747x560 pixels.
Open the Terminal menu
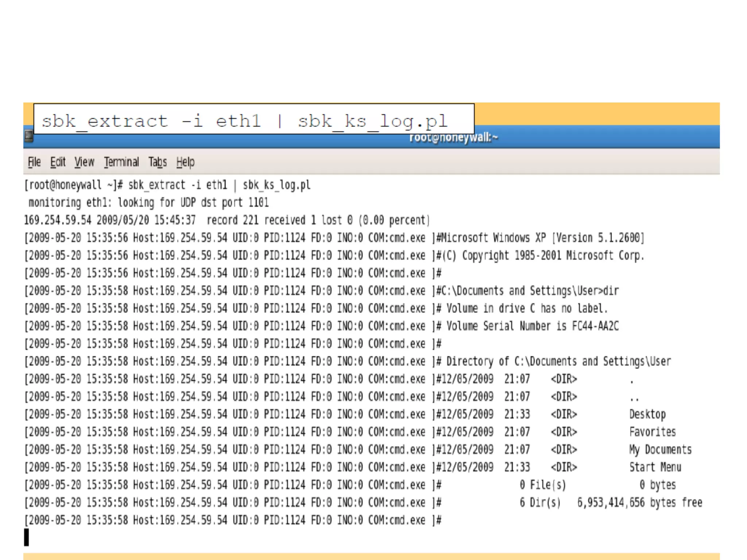tap(121, 162)
